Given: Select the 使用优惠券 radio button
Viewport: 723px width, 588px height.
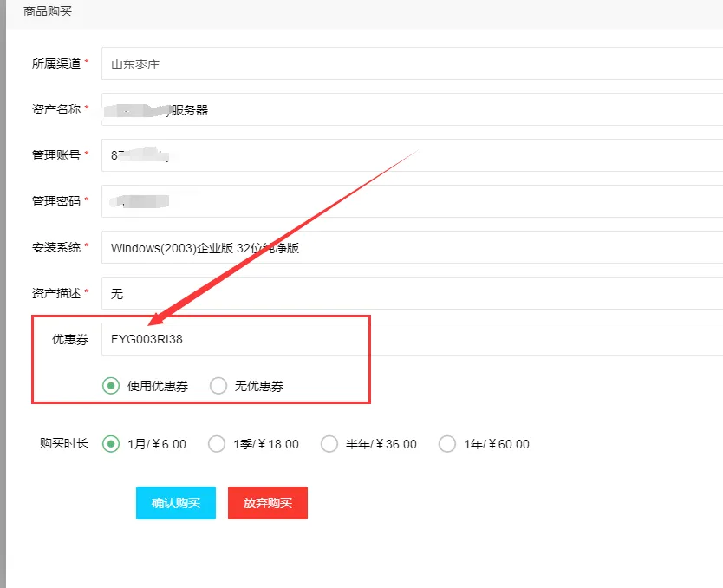Looking at the screenshot, I should (111, 386).
